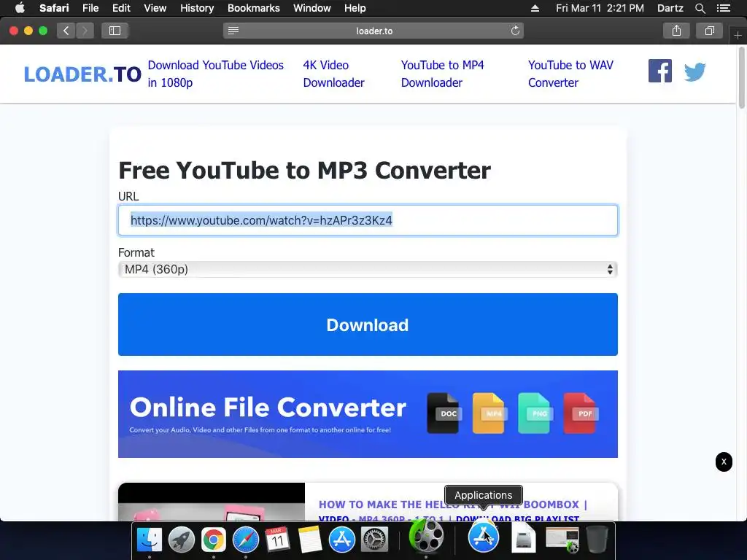Click the Dartz user name in menu bar

point(670,8)
